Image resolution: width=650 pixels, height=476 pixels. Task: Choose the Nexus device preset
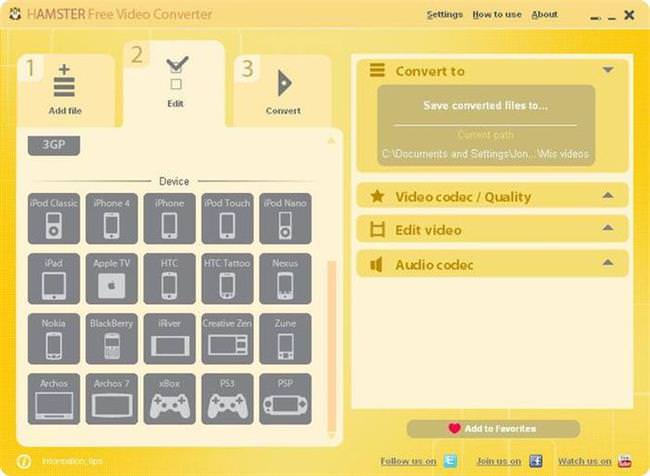pyautogui.click(x=285, y=279)
